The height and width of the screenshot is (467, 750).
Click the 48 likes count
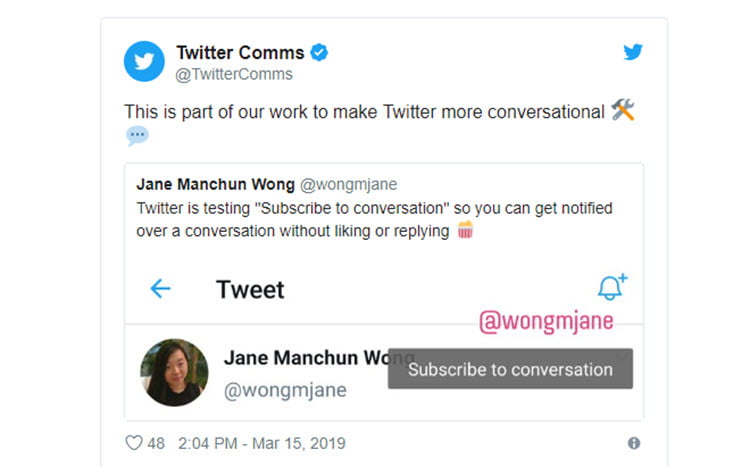pos(156,443)
